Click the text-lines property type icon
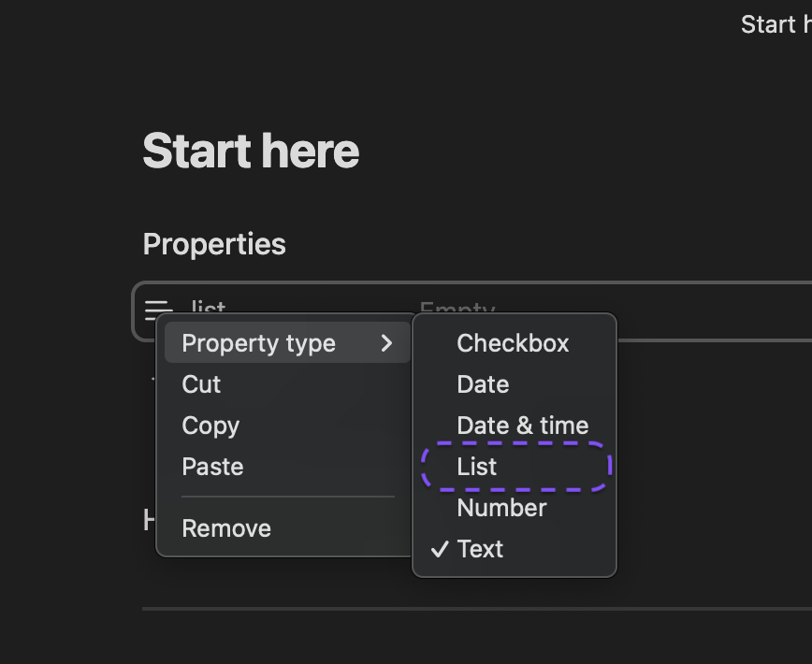812x664 pixels. coord(158,308)
